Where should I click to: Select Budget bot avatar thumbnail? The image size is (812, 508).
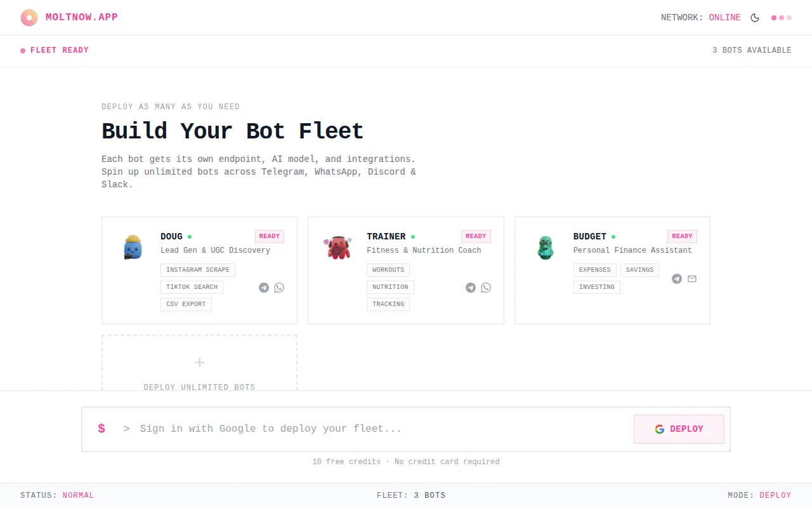[546, 248]
